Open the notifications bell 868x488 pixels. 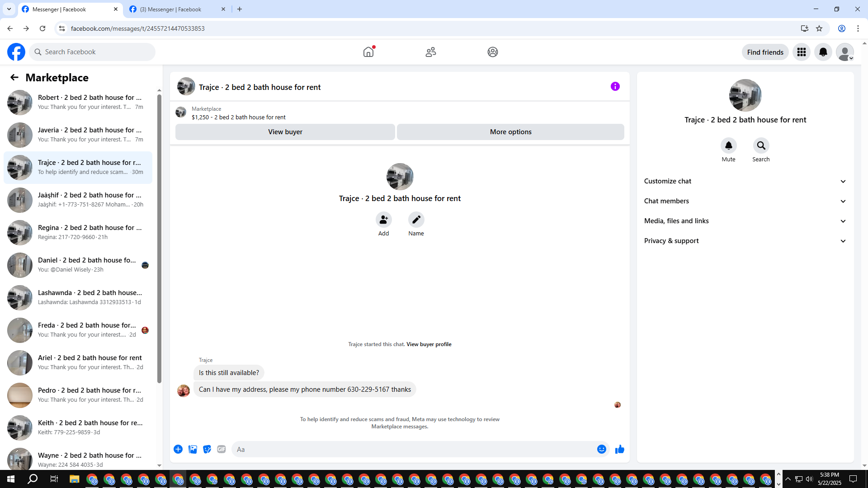pyautogui.click(x=823, y=52)
